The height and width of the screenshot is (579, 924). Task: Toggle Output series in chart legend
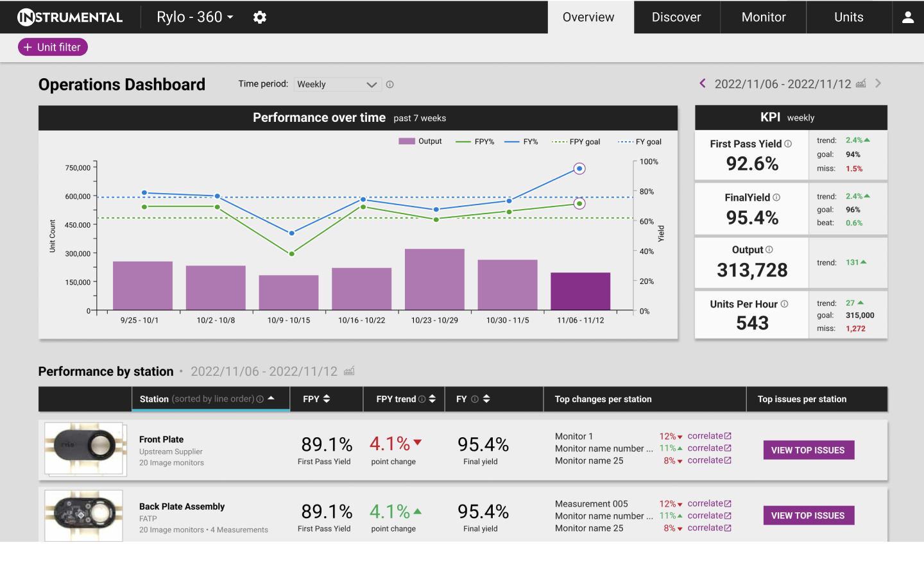tap(420, 142)
